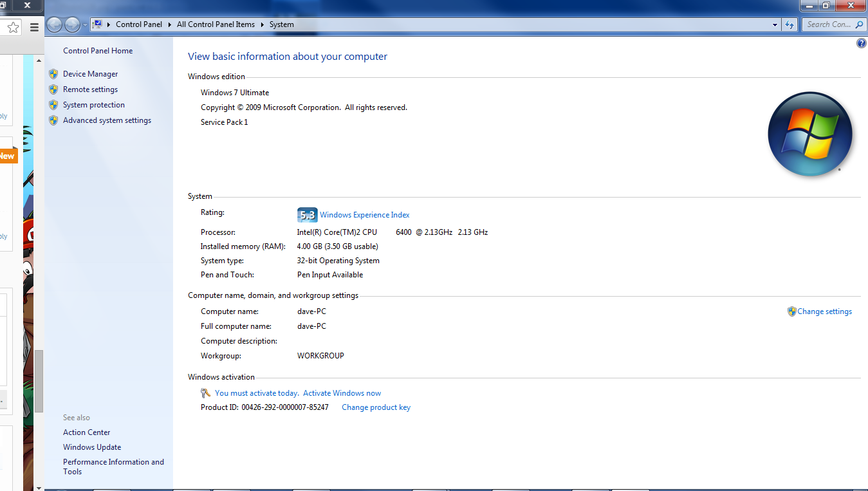Click the 'Windows 7 Ultimate' edition text
This screenshot has height=491, width=868.
pyautogui.click(x=235, y=93)
